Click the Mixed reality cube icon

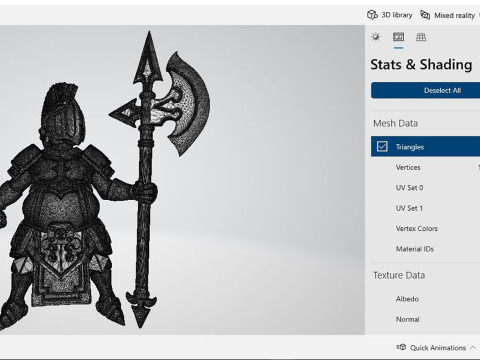coord(425,15)
